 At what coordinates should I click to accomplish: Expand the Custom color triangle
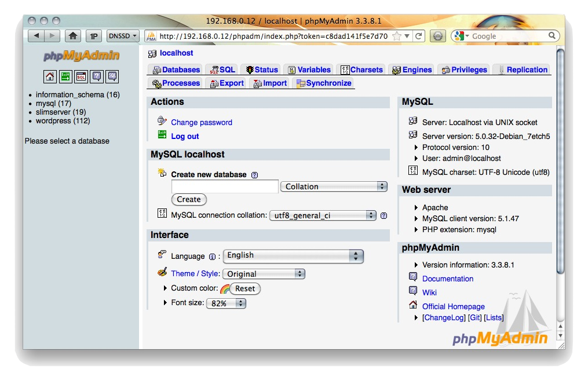(165, 288)
